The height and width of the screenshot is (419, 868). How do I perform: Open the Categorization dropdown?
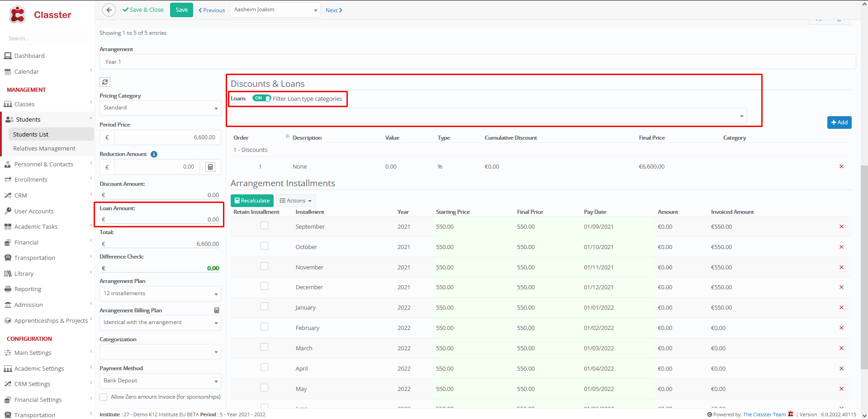[160, 352]
